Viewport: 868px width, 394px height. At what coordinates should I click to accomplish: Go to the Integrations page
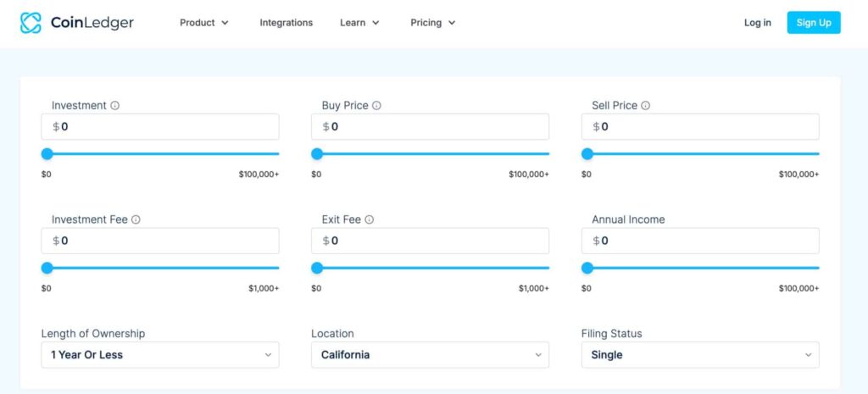pos(286,23)
